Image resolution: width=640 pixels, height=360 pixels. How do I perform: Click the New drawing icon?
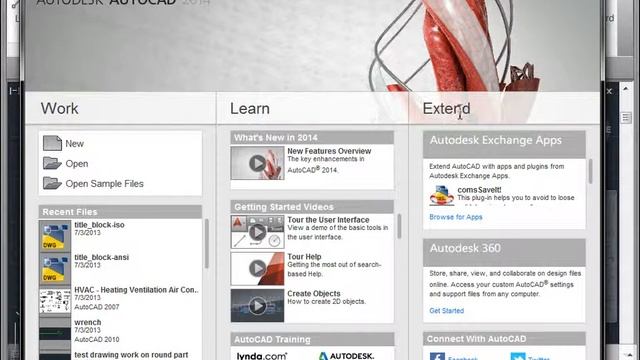click(52, 143)
